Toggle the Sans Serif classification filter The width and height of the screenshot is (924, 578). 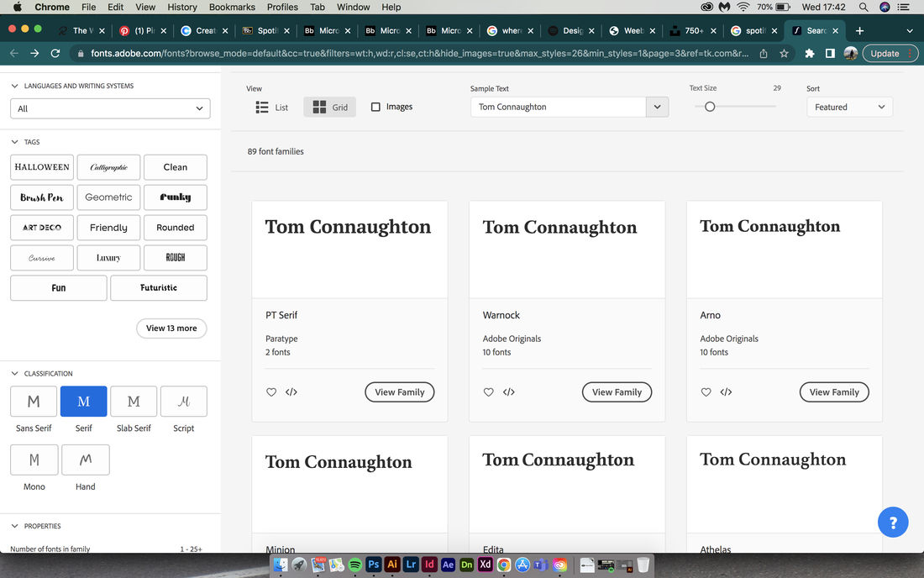click(34, 402)
